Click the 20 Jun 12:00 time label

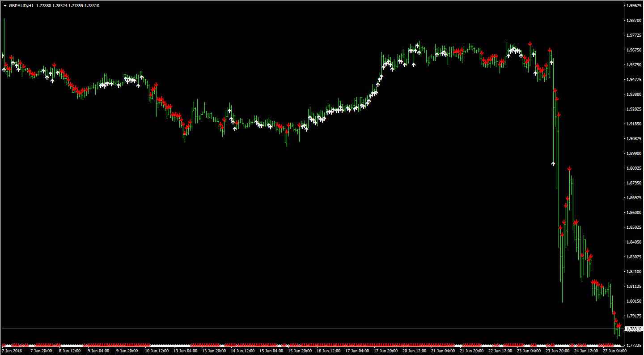pyautogui.click(x=414, y=351)
